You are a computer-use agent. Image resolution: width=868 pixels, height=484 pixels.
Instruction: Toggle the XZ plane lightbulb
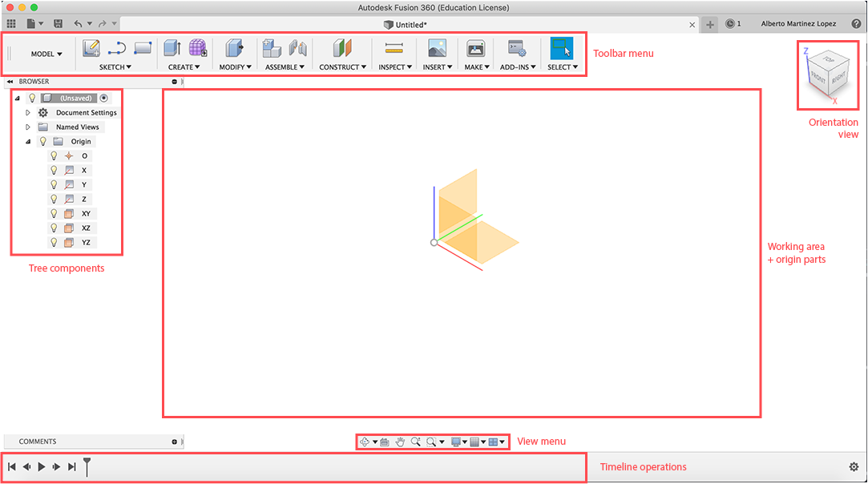[54, 228]
